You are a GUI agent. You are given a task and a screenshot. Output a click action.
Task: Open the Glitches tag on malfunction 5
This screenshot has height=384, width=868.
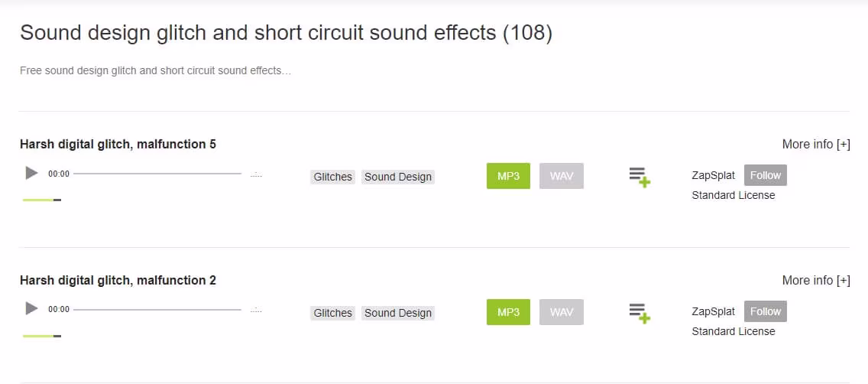tap(333, 177)
